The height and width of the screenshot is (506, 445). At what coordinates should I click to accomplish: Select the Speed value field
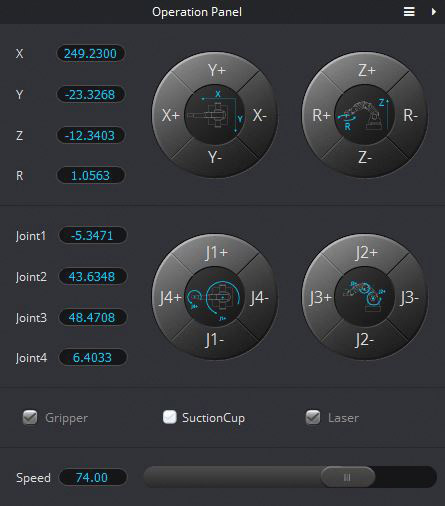pyautogui.click(x=92, y=477)
